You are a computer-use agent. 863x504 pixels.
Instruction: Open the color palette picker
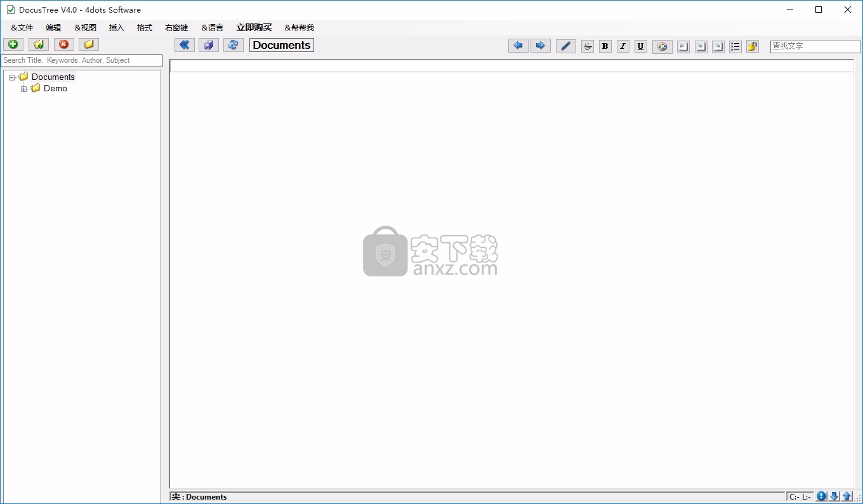pos(662,46)
